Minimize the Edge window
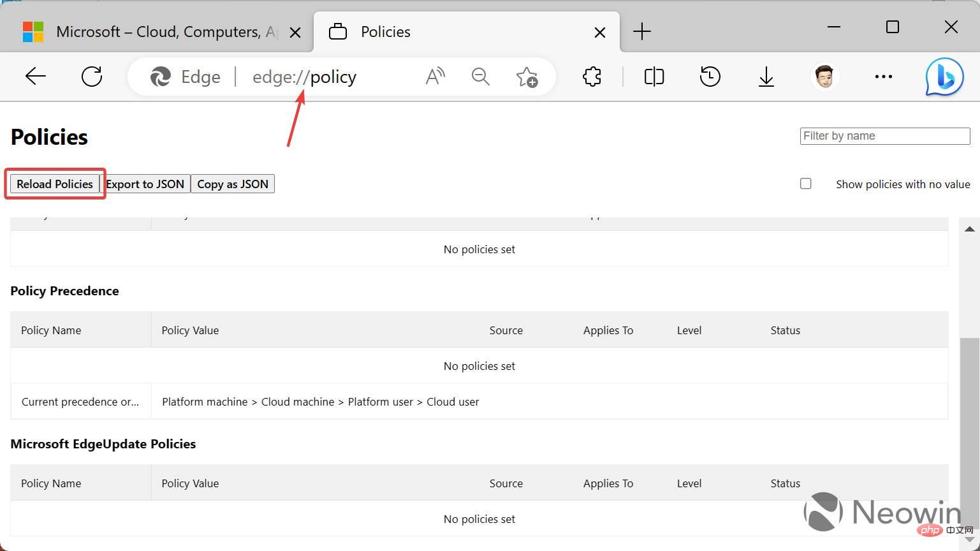 click(x=833, y=27)
